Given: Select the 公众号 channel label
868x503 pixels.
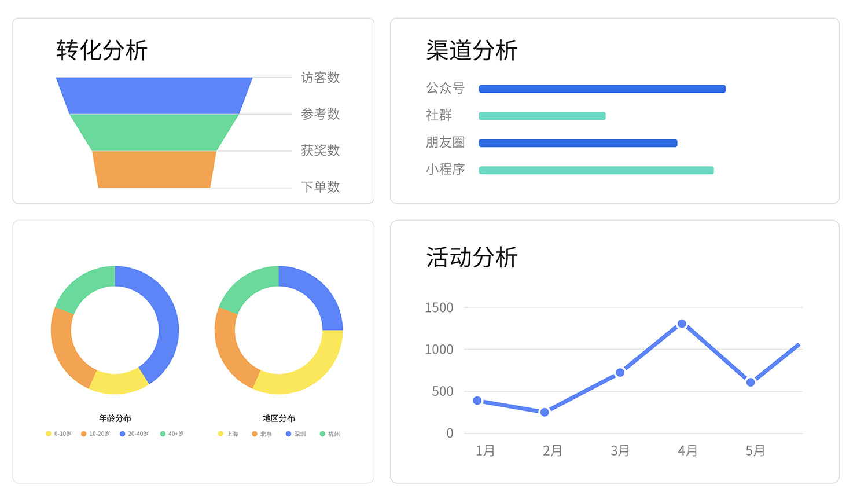Looking at the screenshot, I should pos(445,88).
